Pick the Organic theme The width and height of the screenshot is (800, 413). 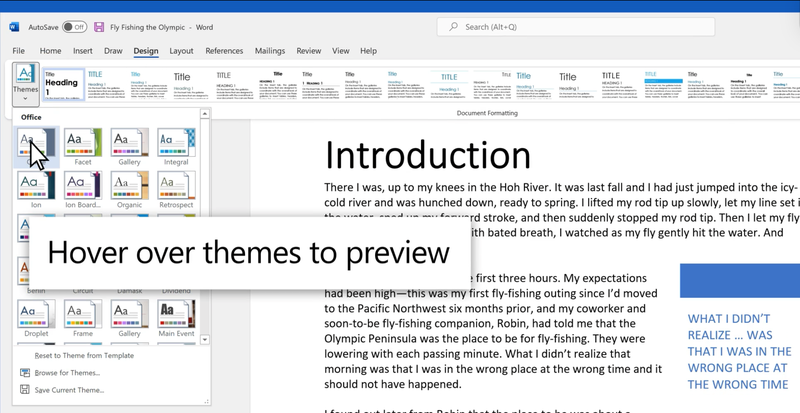(129, 187)
